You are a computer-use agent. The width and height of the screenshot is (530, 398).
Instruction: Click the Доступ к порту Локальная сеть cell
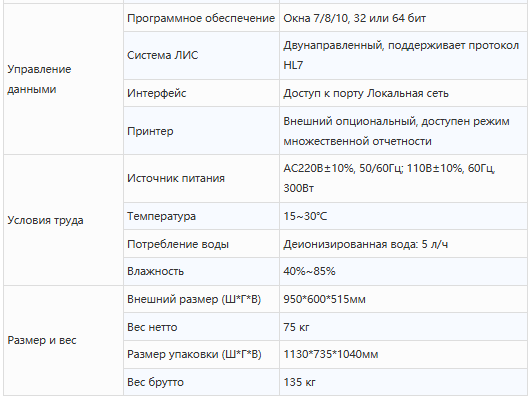tap(403, 93)
